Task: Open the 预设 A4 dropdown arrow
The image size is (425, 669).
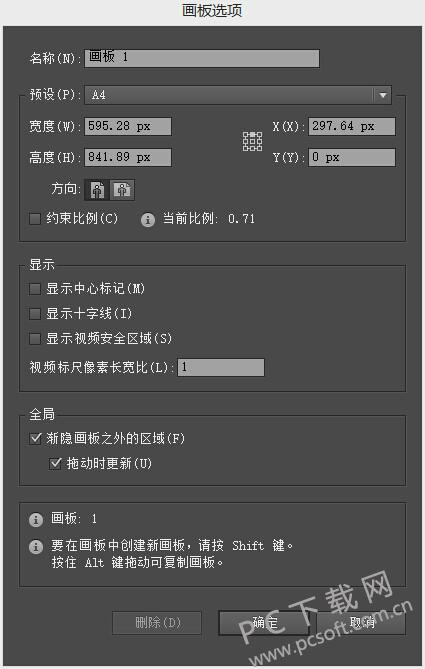Action: 383,95
